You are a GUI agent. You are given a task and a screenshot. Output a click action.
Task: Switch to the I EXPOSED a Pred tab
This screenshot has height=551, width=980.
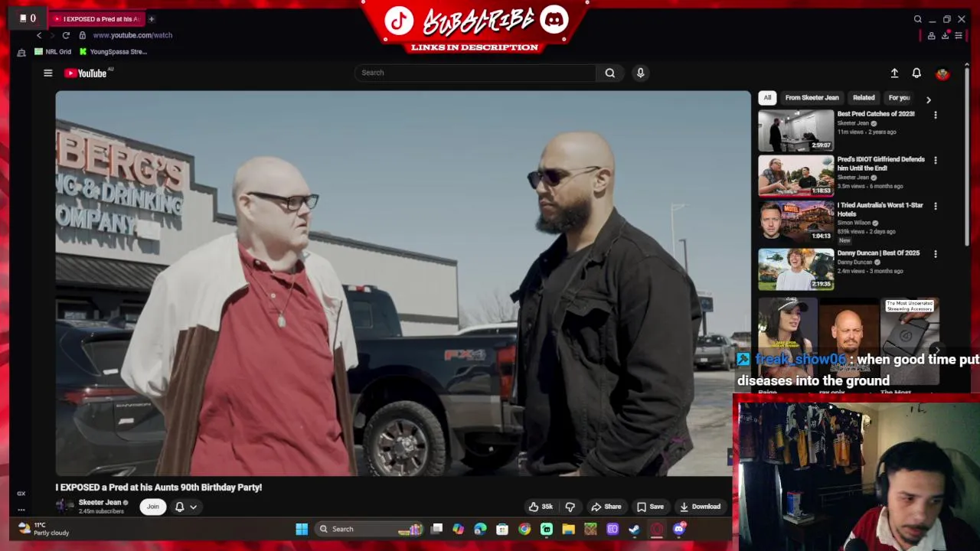(98, 19)
